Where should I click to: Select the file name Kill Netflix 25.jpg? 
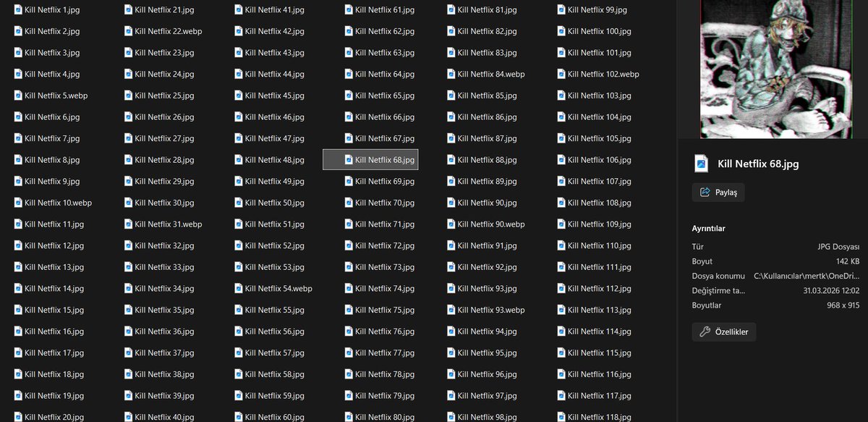click(x=164, y=96)
